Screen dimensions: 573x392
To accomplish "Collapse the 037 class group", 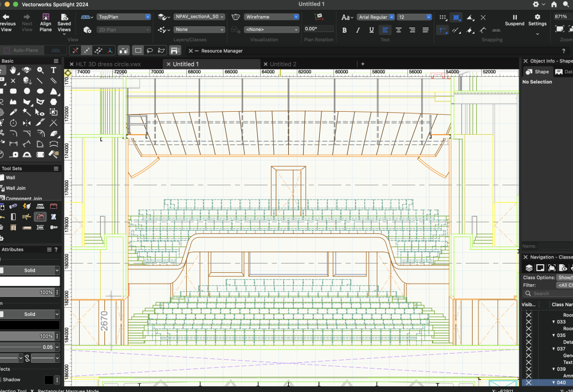I will [554, 348].
